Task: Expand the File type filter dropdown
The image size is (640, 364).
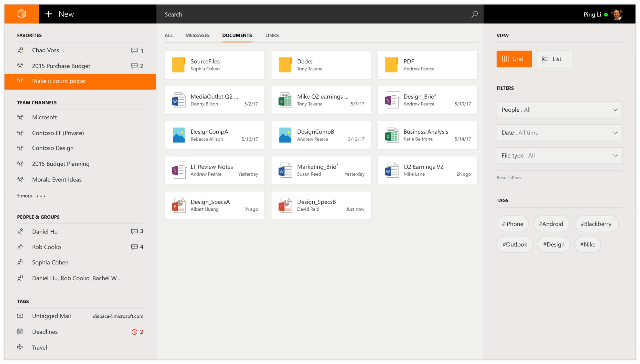Action: 559,156
